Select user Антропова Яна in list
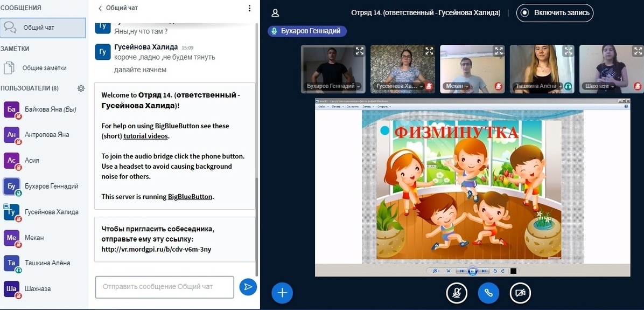644x310 pixels. [x=43, y=135]
